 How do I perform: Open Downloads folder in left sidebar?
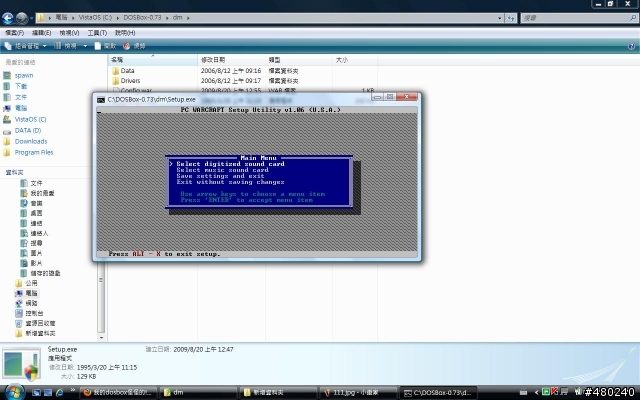tap(30, 141)
